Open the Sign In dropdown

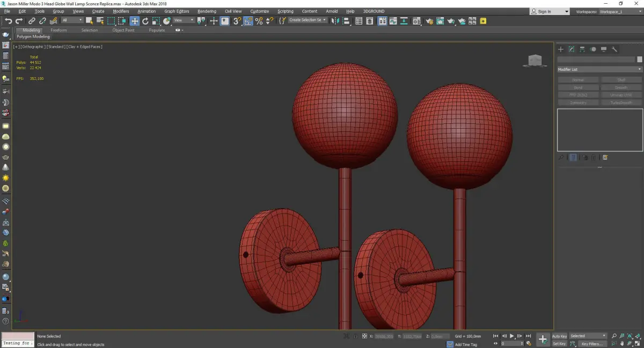pos(550,11)
